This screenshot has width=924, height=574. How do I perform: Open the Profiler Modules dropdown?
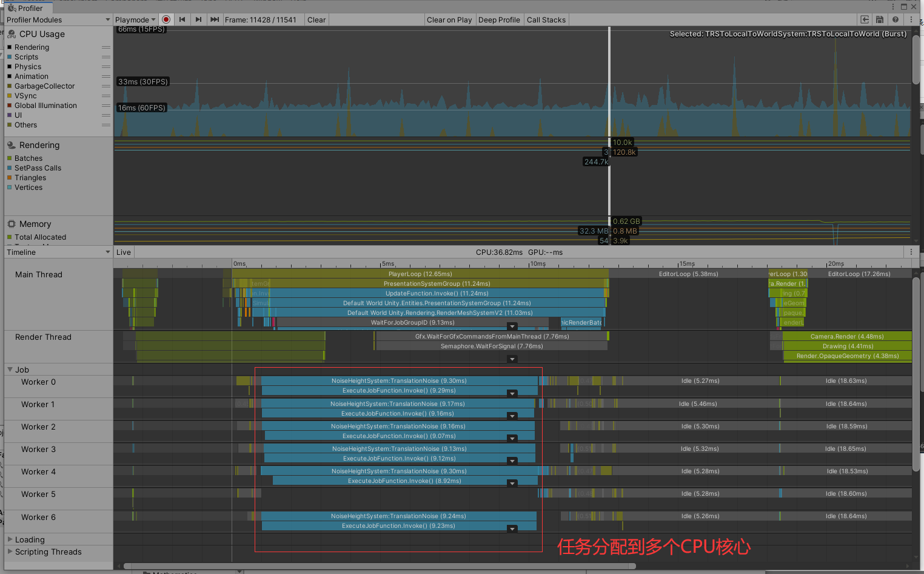(58, 20)
